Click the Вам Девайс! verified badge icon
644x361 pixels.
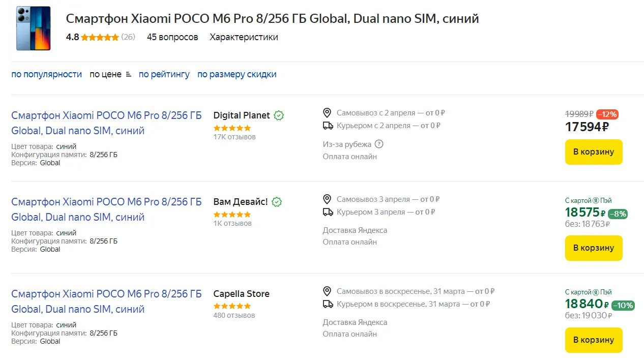(276, 202)
